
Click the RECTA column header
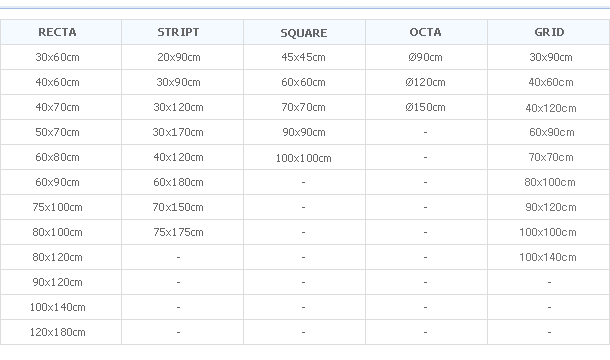(61, 32)
